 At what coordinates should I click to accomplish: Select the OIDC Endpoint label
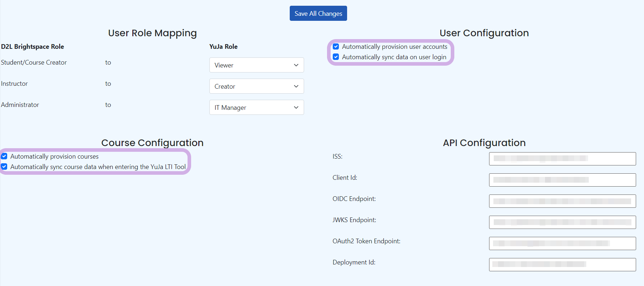coord(354,199)
